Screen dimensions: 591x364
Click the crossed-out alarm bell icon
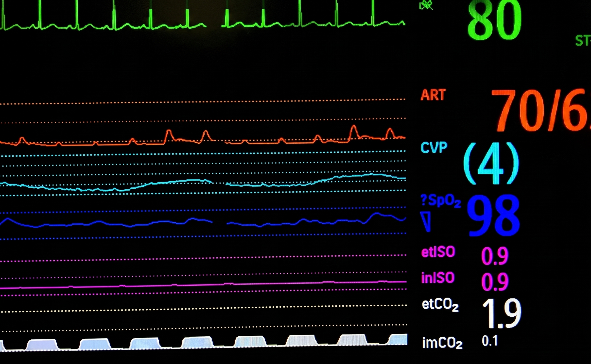coord(426,5)
